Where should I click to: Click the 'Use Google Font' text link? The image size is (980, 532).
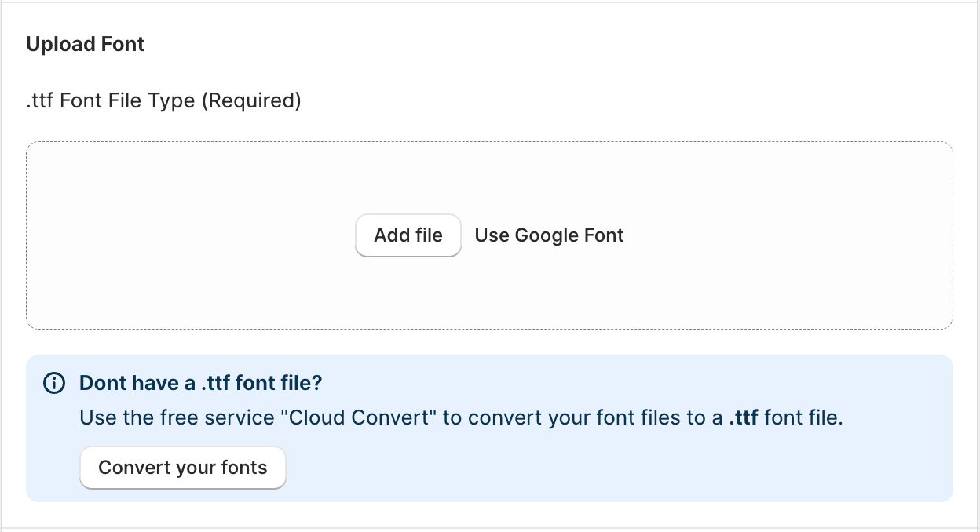coord(548,235)
